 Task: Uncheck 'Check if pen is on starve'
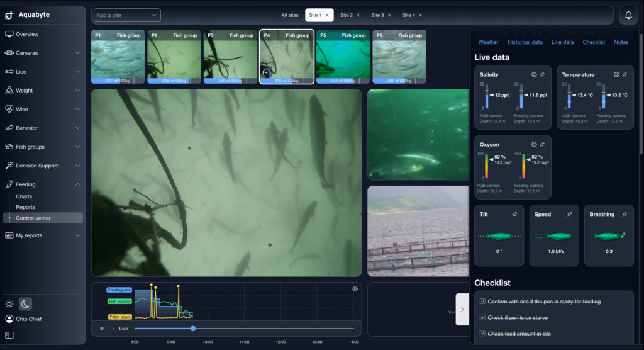coord(482,317)
